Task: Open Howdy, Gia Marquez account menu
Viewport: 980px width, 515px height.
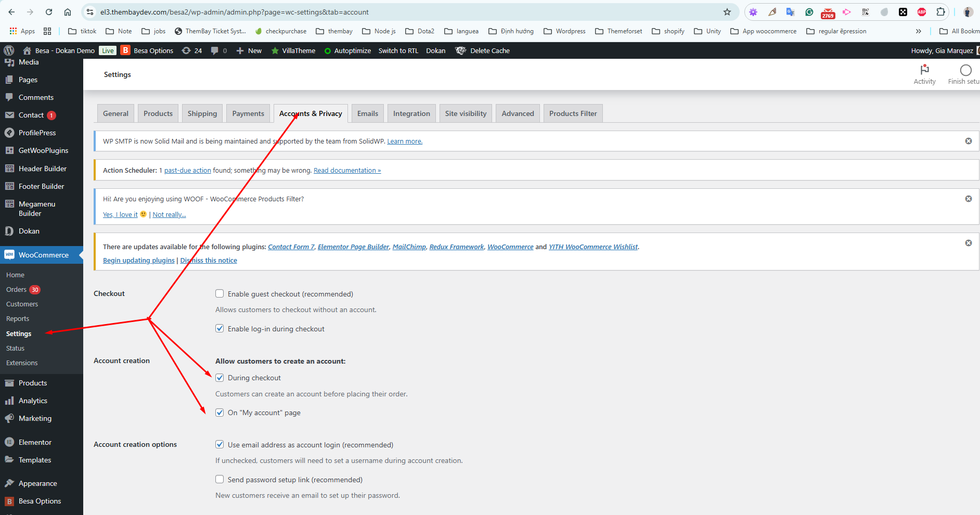Action: tap(945, 50)
